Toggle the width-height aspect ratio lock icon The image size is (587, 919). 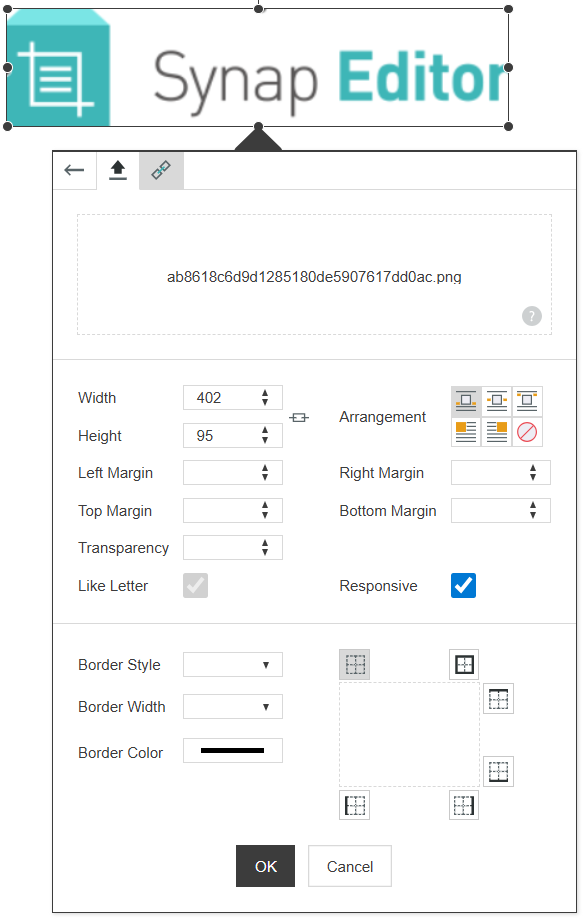point(299,417)
